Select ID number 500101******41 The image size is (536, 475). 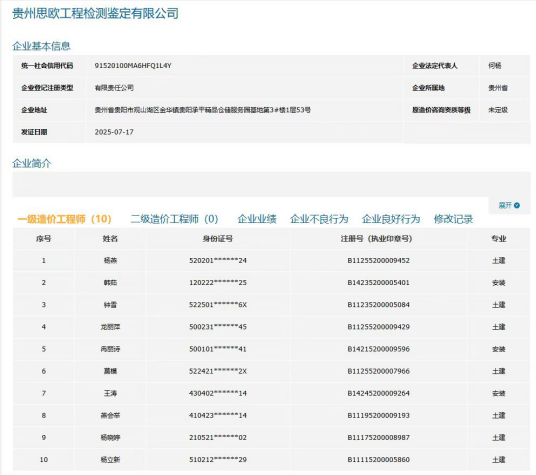(x=218, y=349)
